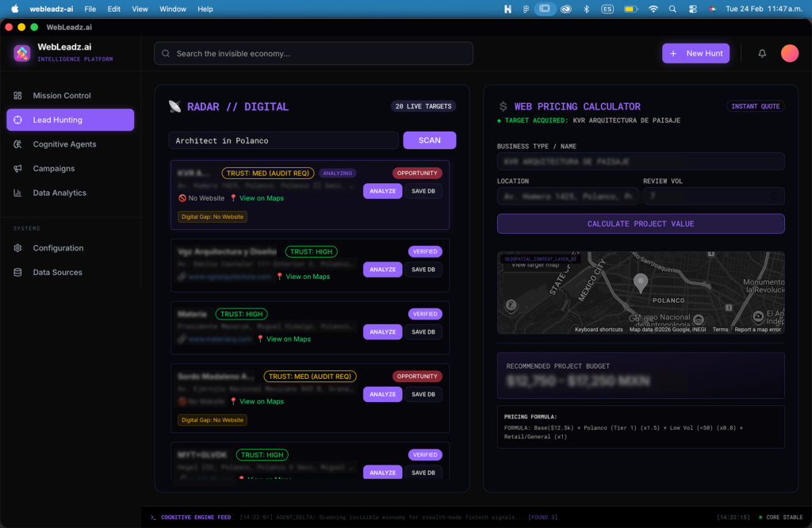812x528 pixels.
Task: Click the map location pin marker
Action: (641, 282)
